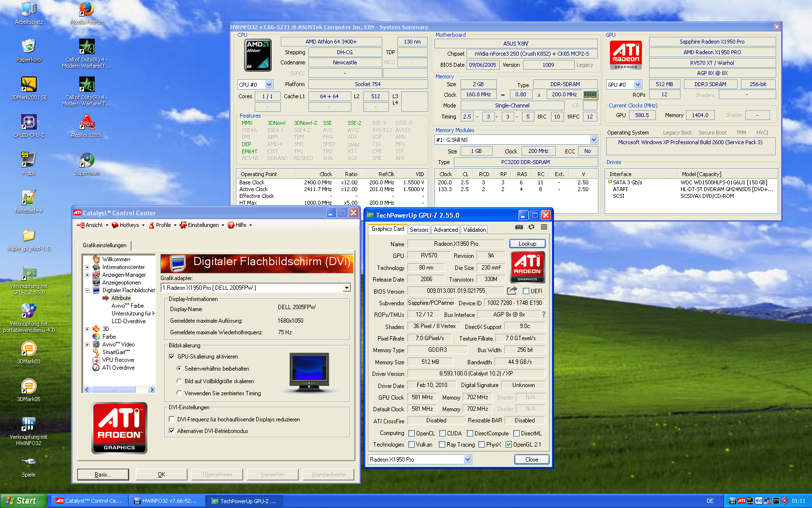This screenshot has height=508, width=812.
Task: Click the Bus Interface question mark
Action: [544, 314]
